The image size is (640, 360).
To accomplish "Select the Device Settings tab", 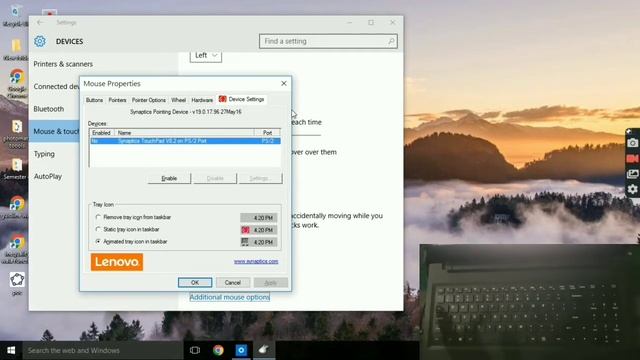I will [242, 99].
